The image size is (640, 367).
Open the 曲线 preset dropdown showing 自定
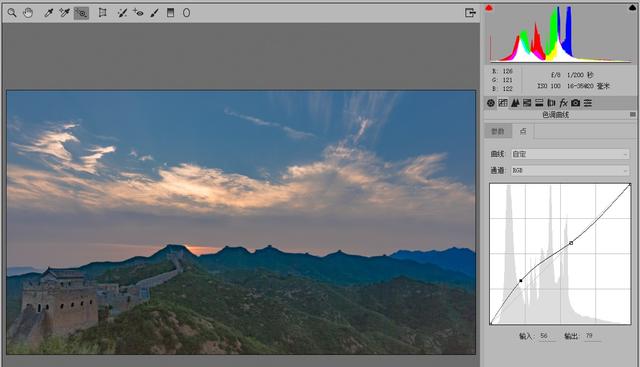tap(570, 154)
